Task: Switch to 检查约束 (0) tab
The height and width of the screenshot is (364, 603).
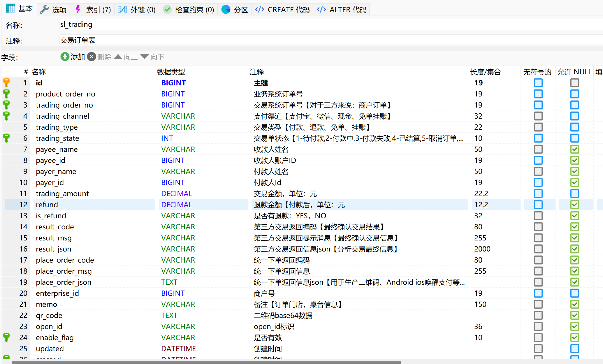Action: click(189, 10)
